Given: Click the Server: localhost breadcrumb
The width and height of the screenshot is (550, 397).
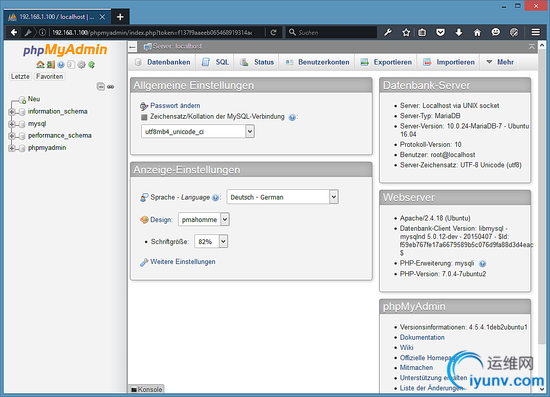Looking at the screenshot, I should (x=177, y=46).
